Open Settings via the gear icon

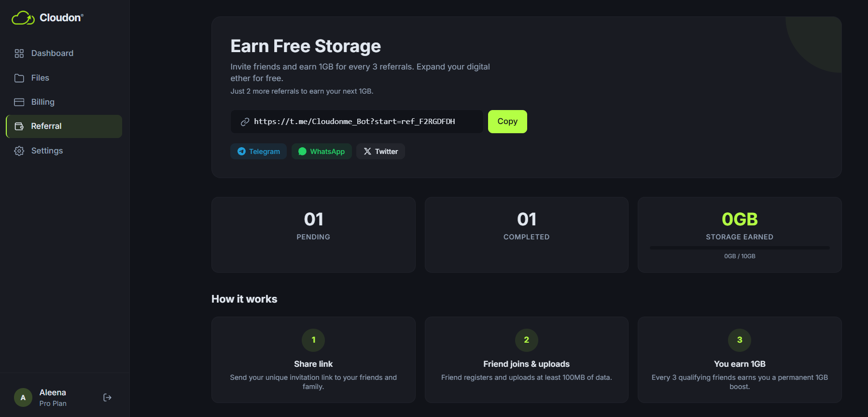pos(19,151)
